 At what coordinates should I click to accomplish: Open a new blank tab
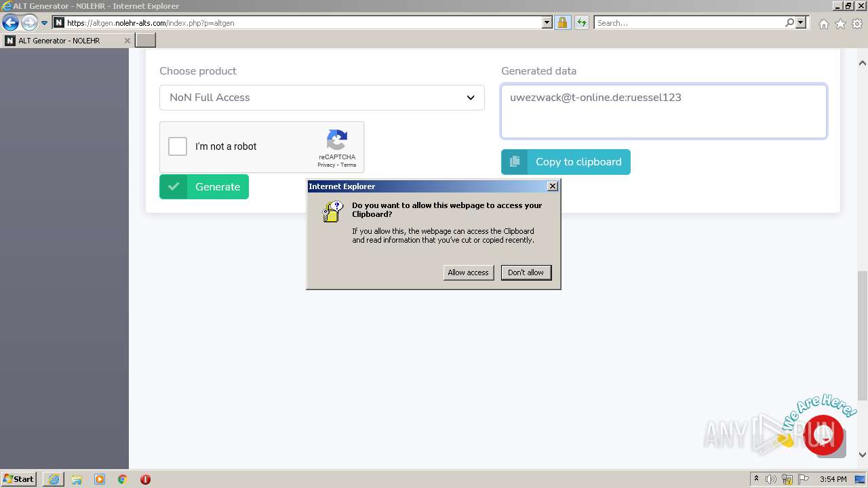click(x=146, y=41)
